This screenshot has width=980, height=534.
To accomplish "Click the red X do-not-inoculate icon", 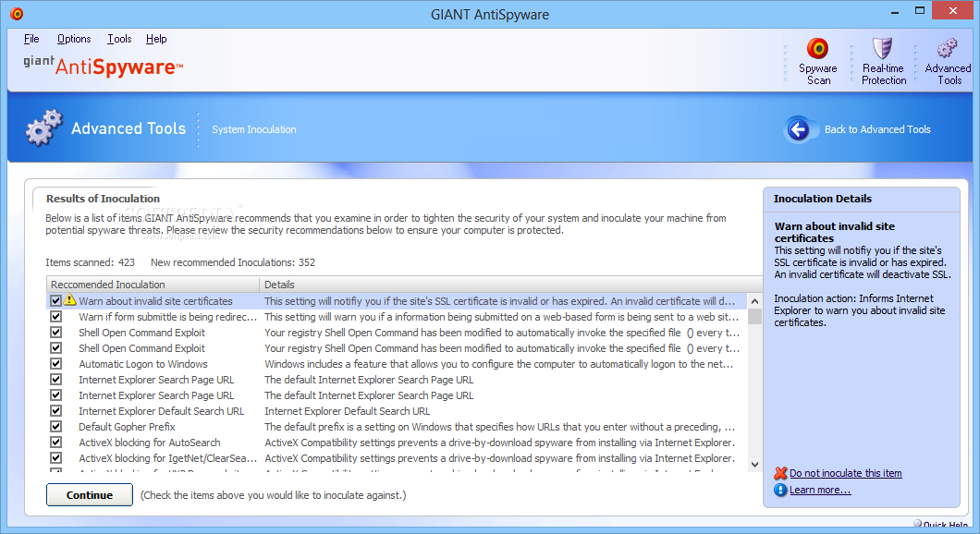I will [780, 473].
